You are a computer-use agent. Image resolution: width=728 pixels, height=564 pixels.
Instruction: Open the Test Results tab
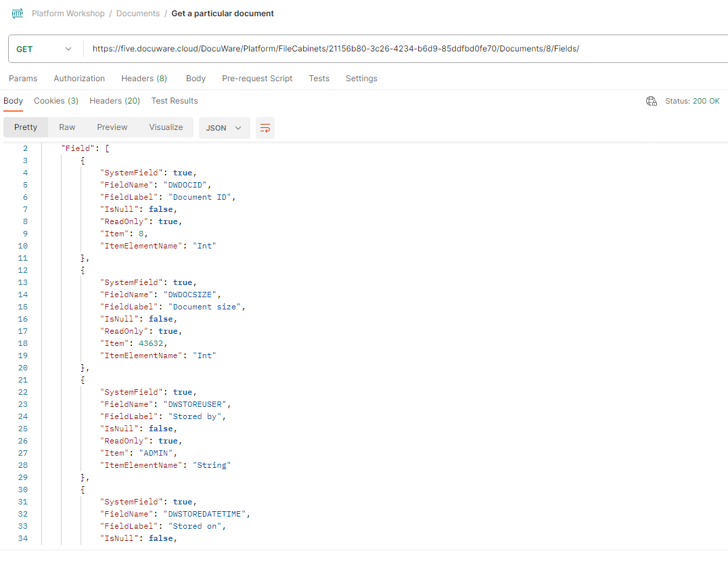coord(175,101)
